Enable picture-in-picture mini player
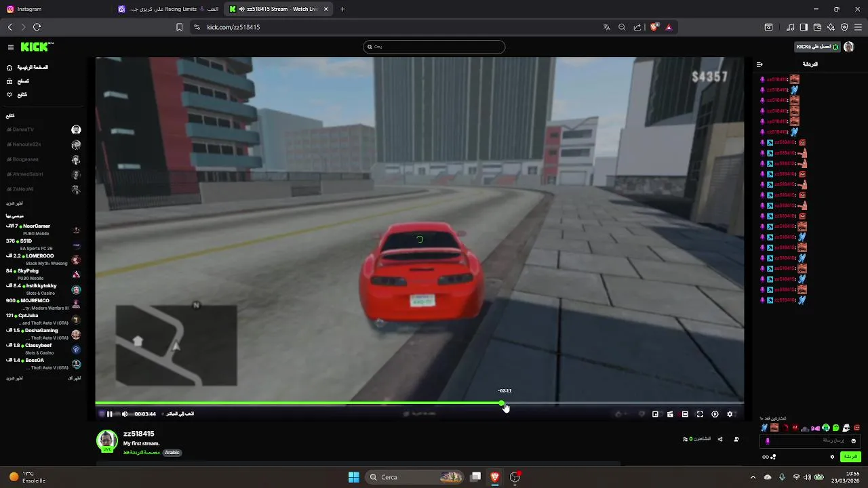This screenshot has height=488, width=868. pos(655,414)
